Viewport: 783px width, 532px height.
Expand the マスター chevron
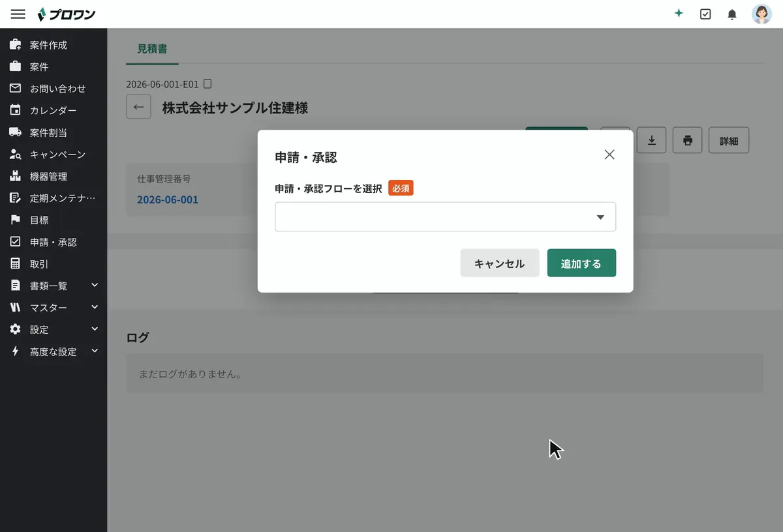tap(95, 307)
